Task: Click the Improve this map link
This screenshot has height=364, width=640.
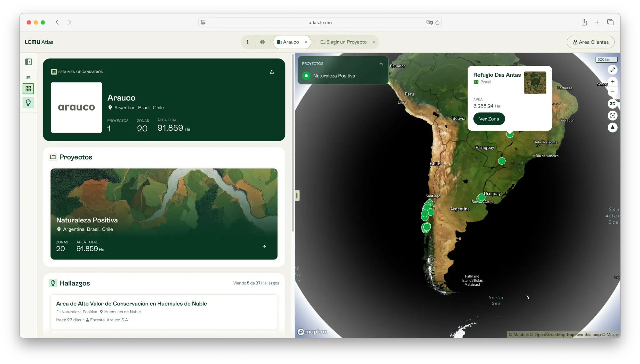Action: (x=584, y=335)
